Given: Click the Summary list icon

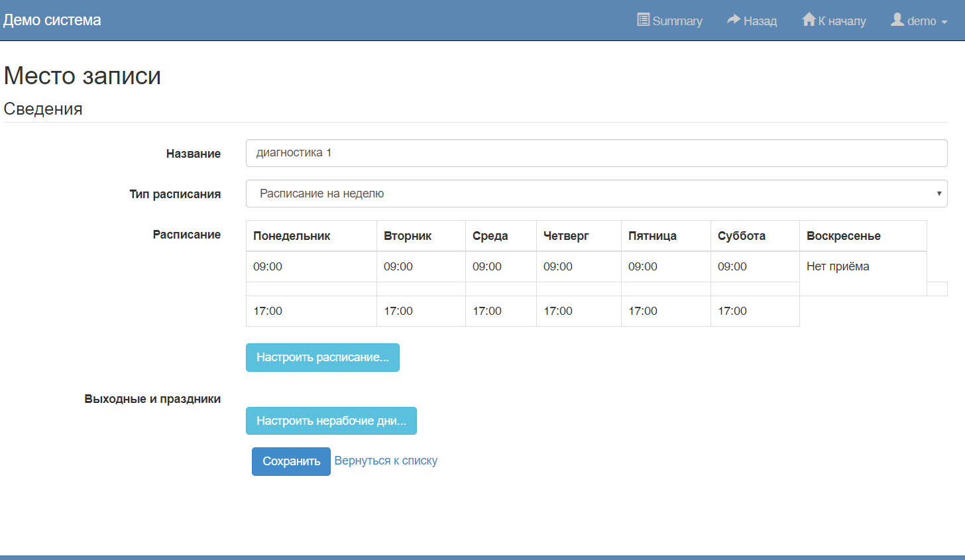Looking at the screenshot, I should point(643,20).
